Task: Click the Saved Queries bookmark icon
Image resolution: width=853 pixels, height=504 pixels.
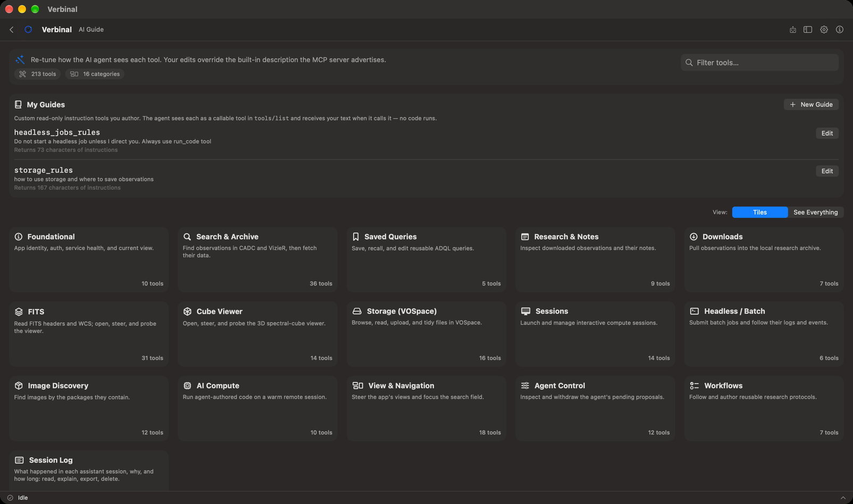Action: tap(355, 237)
